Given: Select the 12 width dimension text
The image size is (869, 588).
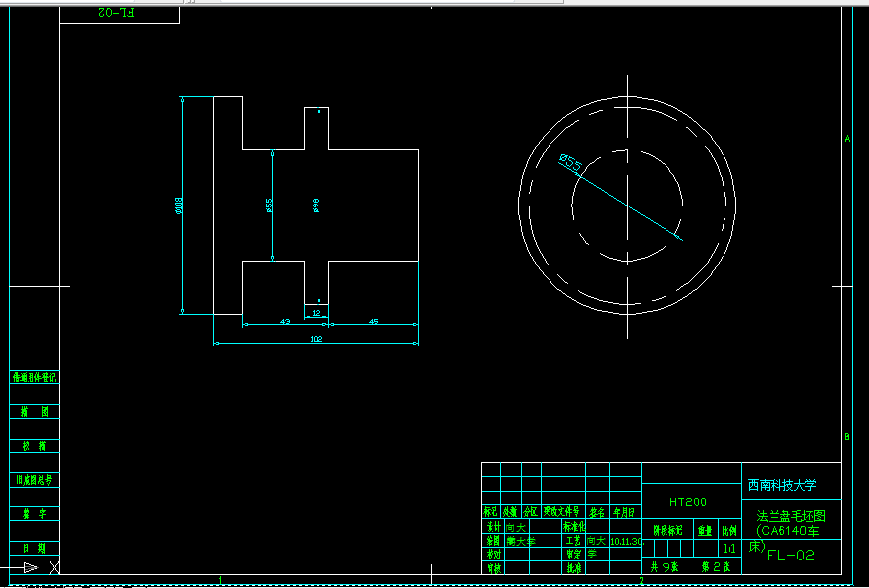Looking at the screenshot, I should [x=317, y=313].
